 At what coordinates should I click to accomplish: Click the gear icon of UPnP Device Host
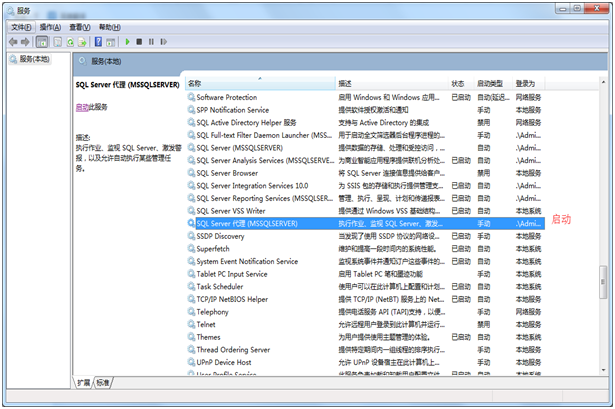coord(191,362)
